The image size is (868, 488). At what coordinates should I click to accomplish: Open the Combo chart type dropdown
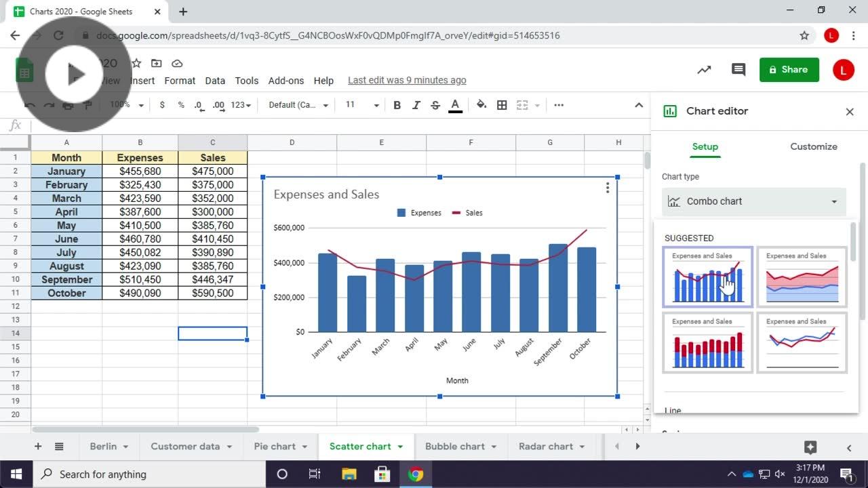753,201
